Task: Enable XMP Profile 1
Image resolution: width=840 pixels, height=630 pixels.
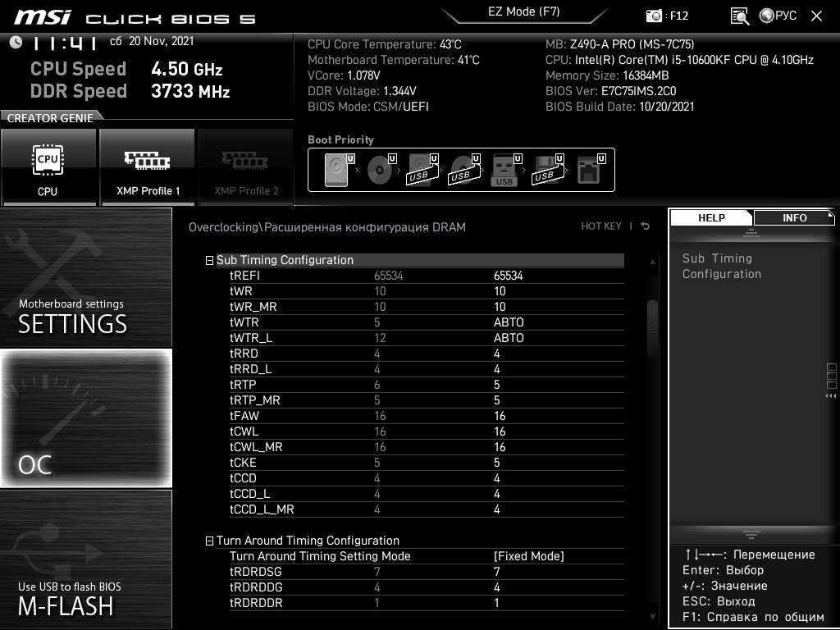Action: coord(148,167)
